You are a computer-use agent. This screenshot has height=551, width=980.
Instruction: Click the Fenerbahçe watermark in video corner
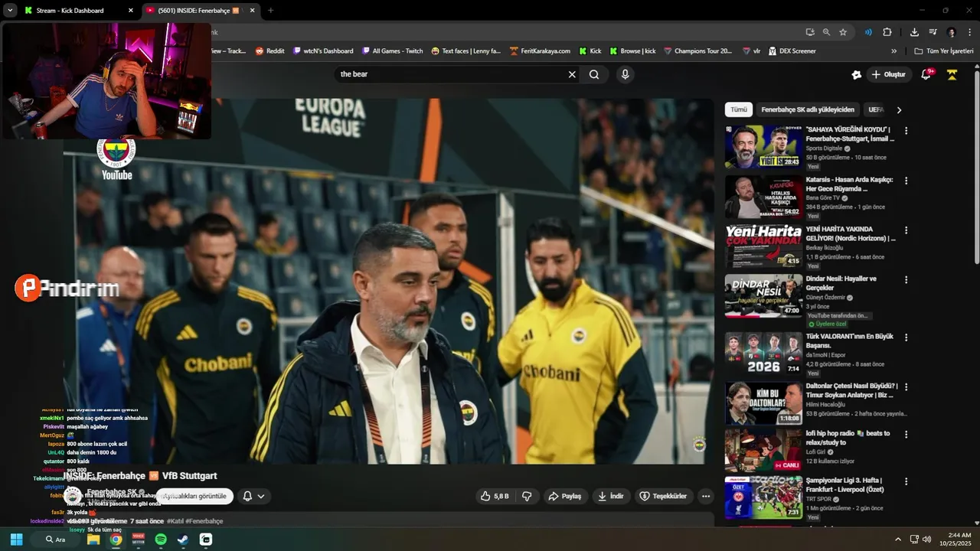click(698, 445)
